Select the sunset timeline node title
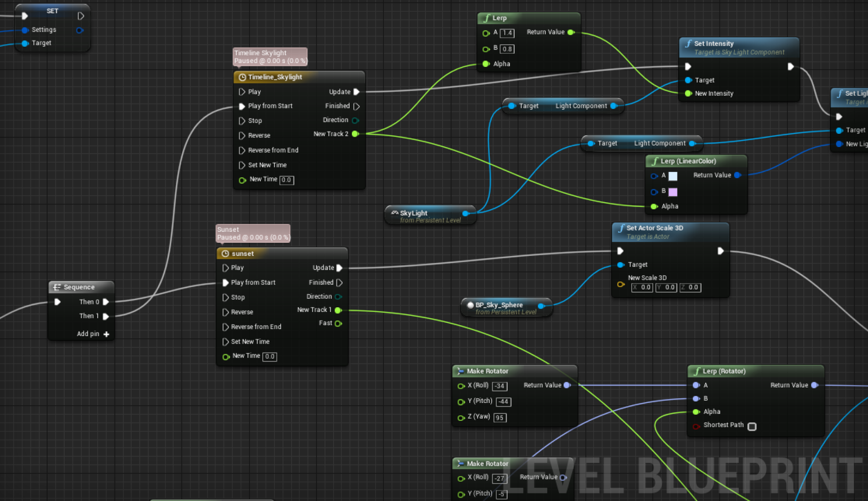Image resolution: width=868 pixels, height=501 pixels. (x=242, y=254)
